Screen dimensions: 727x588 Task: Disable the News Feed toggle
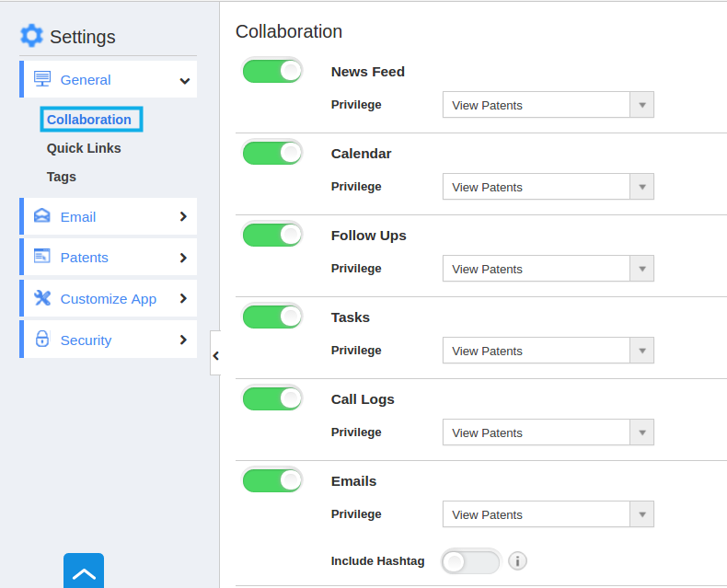pyautogui.click(x=272, y=72)
